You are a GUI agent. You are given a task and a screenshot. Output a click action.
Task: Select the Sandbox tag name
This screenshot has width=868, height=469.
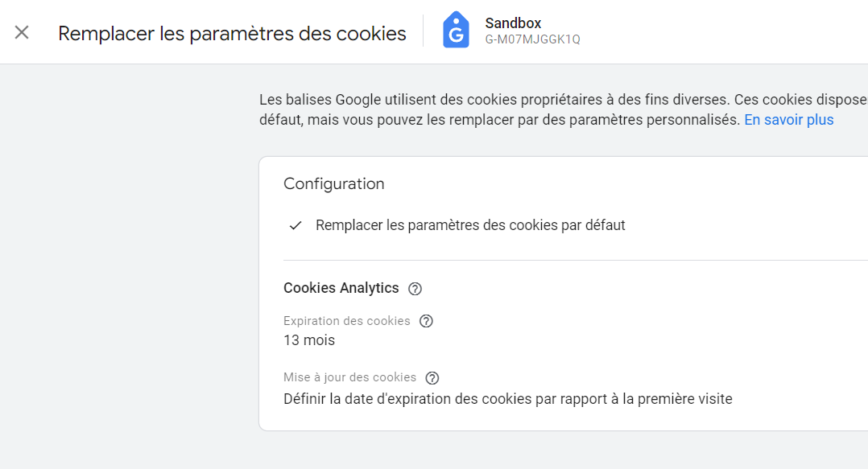(513, 23)
